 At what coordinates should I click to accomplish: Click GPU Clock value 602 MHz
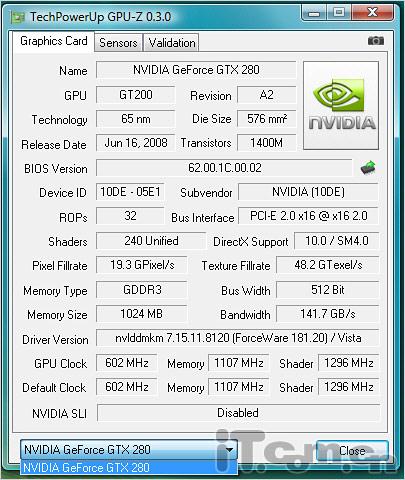pyautogui.click(x=127, y=362)
